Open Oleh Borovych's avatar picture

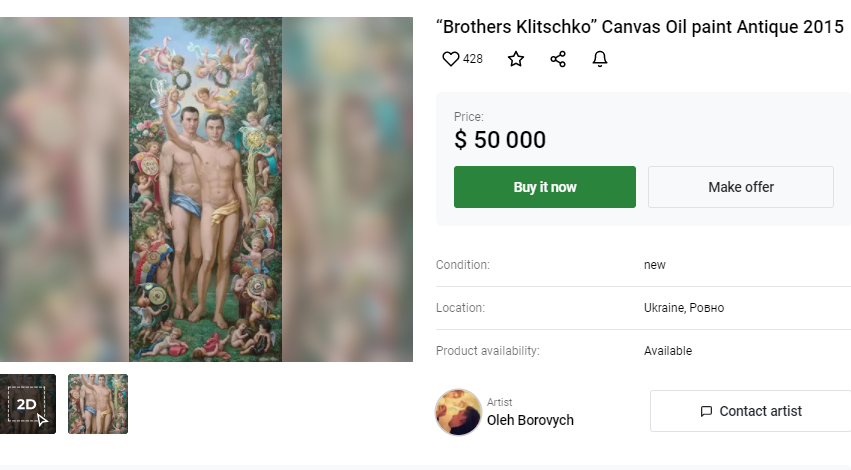coord(458,412)
